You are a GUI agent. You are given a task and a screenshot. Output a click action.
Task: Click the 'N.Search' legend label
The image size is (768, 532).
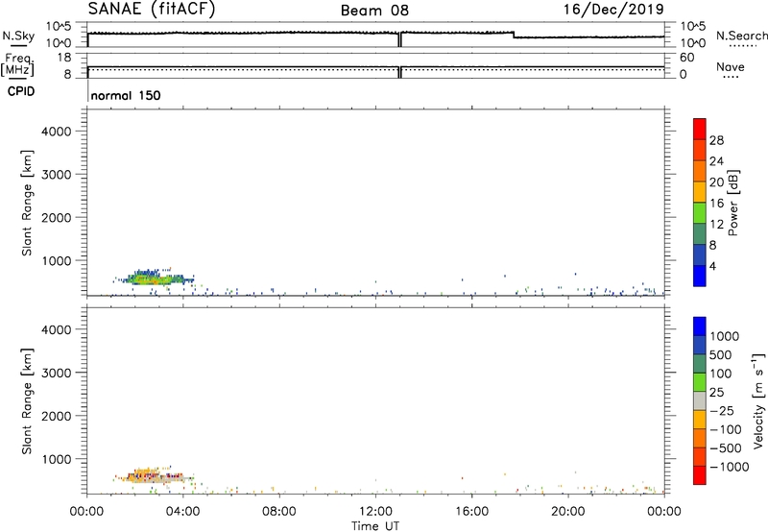742,36
